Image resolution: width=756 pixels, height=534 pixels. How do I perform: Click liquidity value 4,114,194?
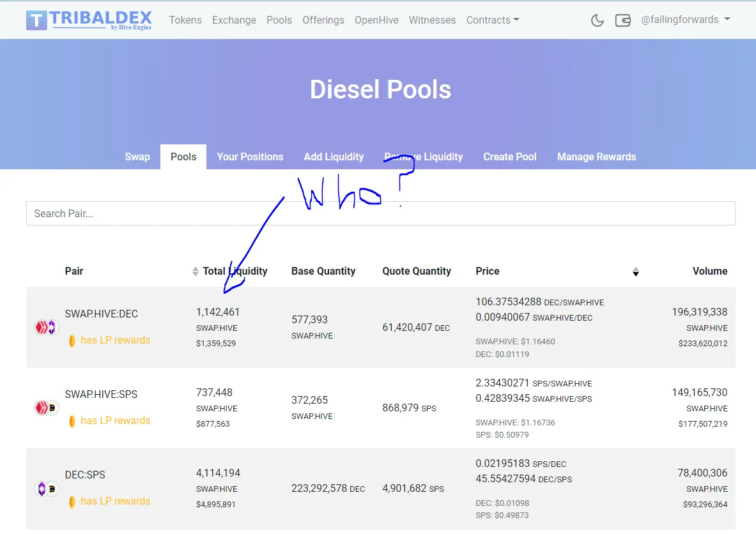click(218, 473)
